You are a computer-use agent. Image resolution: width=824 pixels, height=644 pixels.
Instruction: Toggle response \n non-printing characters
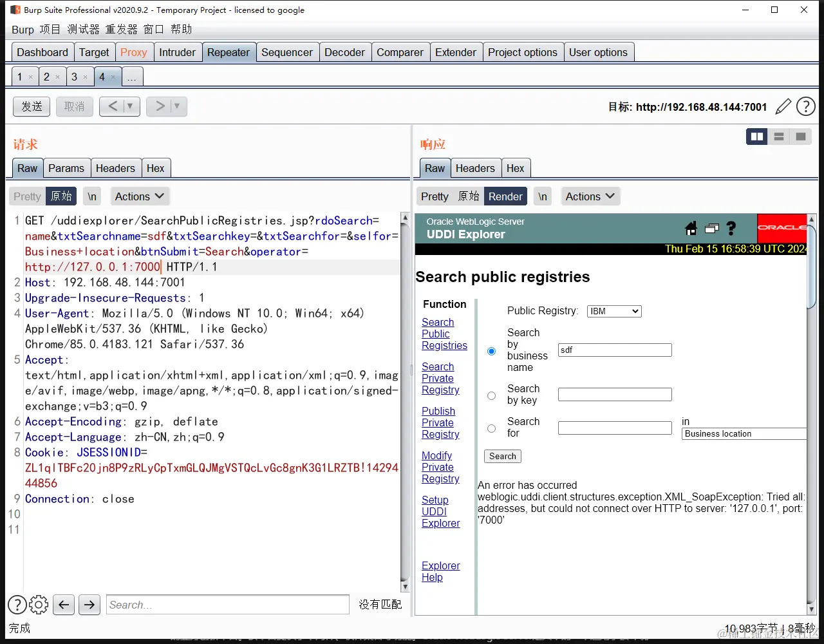tap(543, 196)
